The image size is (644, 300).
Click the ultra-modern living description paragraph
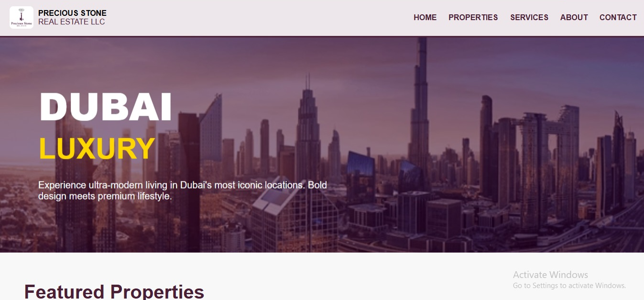[183, 190]
